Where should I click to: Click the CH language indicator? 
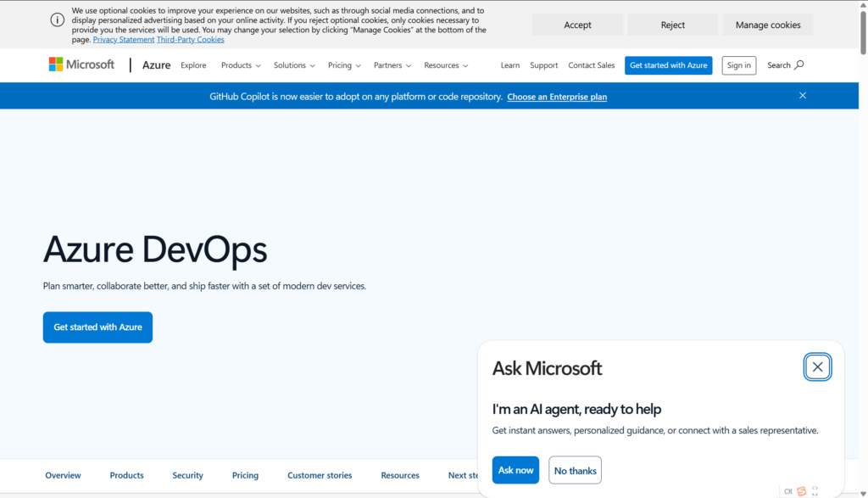(x=787, y=491)
